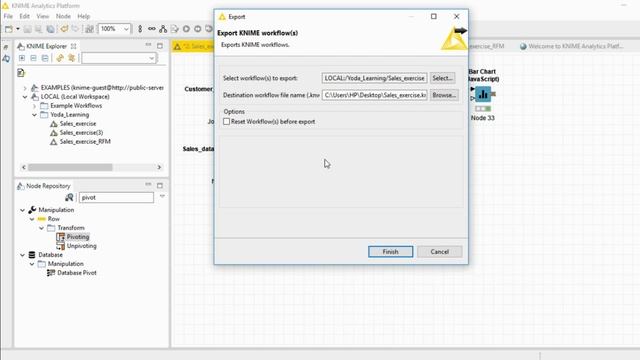
Task: Click the Execute (play) toolbar icon
Action: pyautogui.click(x=186, y=29)
